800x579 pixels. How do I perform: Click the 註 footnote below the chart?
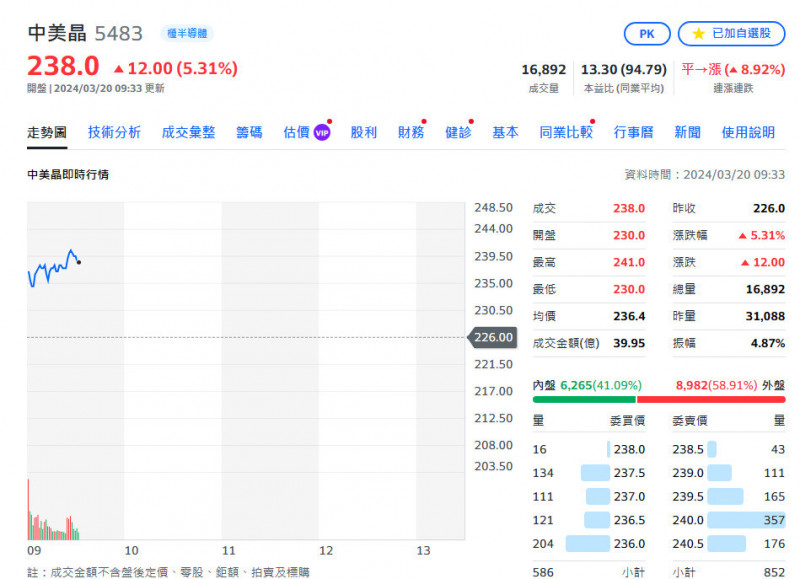[x=168, y=572]
